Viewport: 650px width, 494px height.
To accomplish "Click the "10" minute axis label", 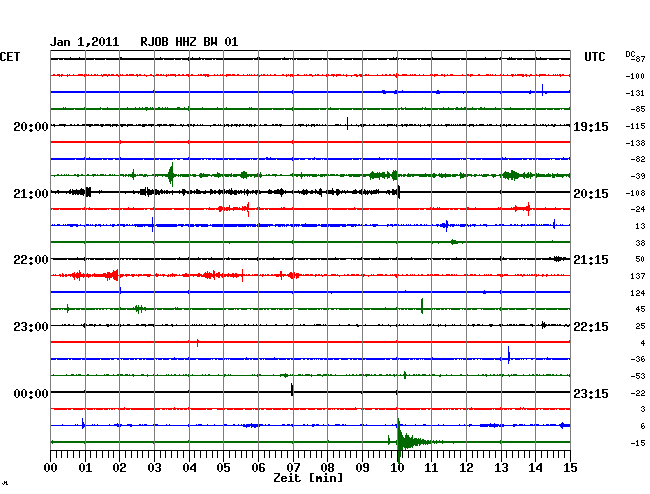I will [x=397, y=468].
